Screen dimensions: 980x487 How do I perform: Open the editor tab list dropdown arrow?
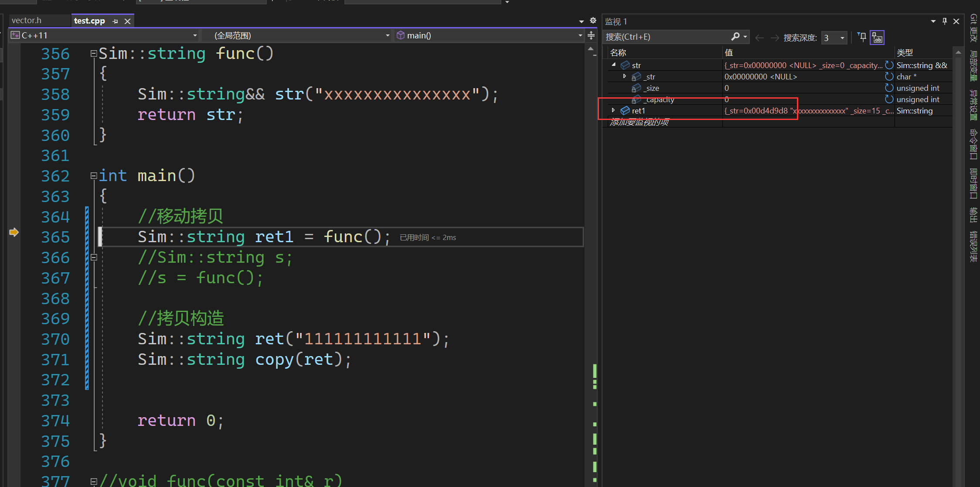point(581,21)
